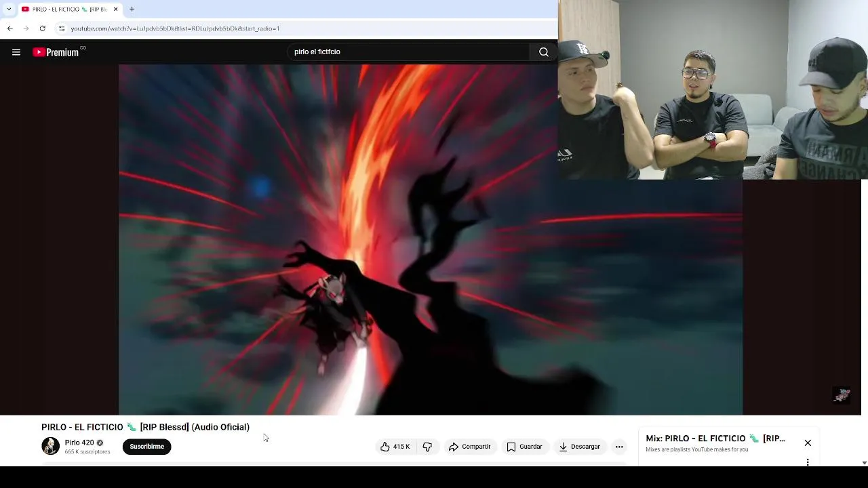Click the '665 K suscriptores' text

point(87,452)
